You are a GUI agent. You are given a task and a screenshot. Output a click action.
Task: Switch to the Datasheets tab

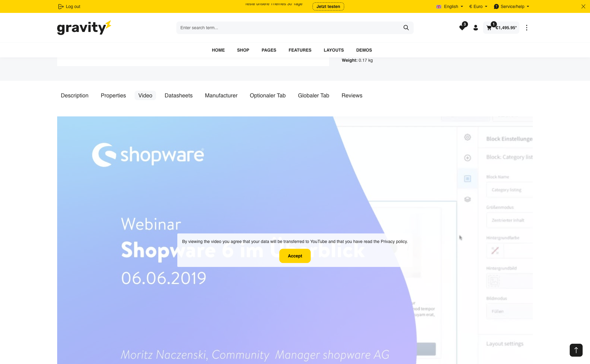(179, 96)
